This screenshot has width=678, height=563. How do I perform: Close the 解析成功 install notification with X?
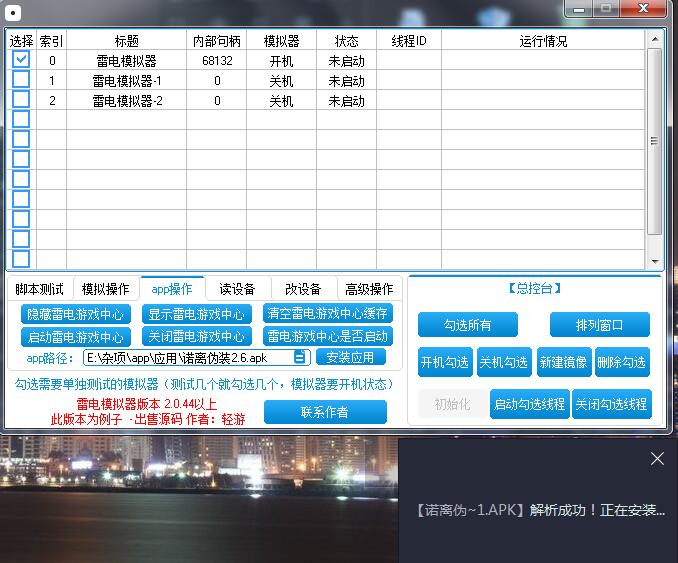pyautogui.click(x=657, y=458)
